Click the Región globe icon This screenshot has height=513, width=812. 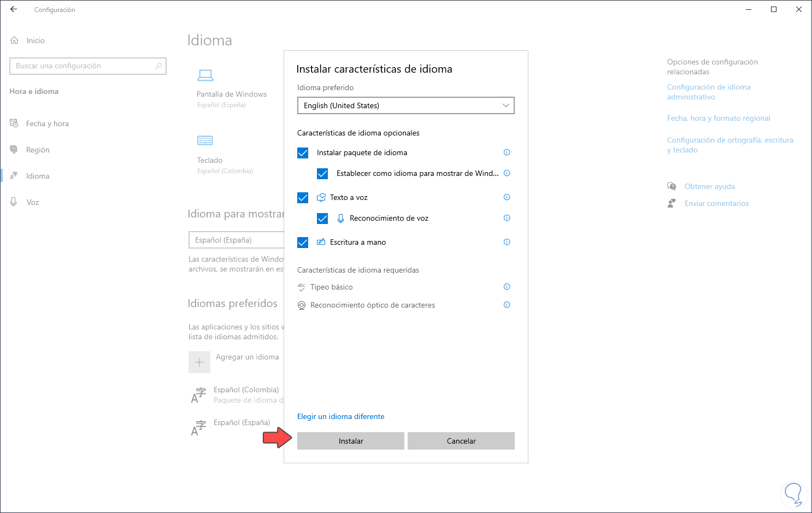click(14, 150)
